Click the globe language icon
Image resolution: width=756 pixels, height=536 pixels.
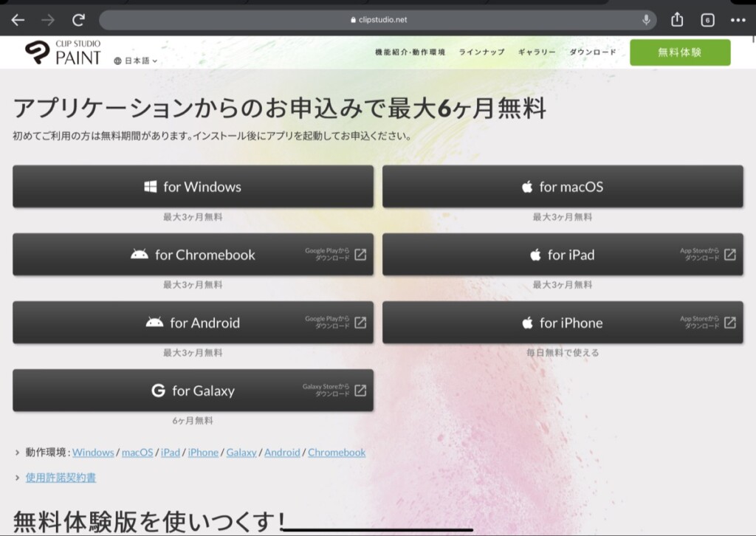(x=117, y=61)
